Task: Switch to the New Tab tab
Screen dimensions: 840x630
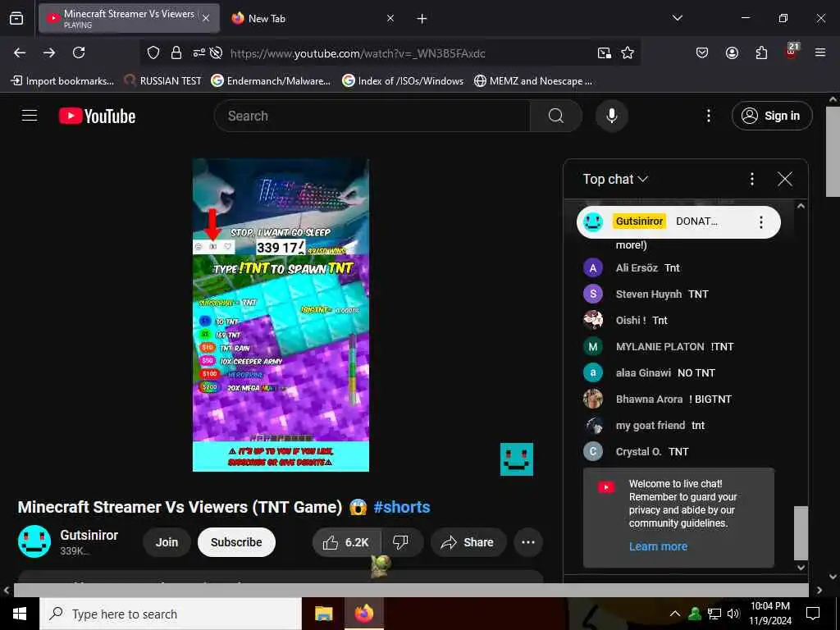Action: (x=313, y=19)
